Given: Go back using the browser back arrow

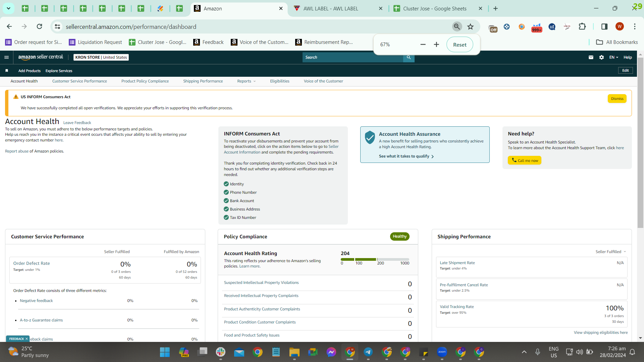Looking at the screenshot, I should point(9,26).
